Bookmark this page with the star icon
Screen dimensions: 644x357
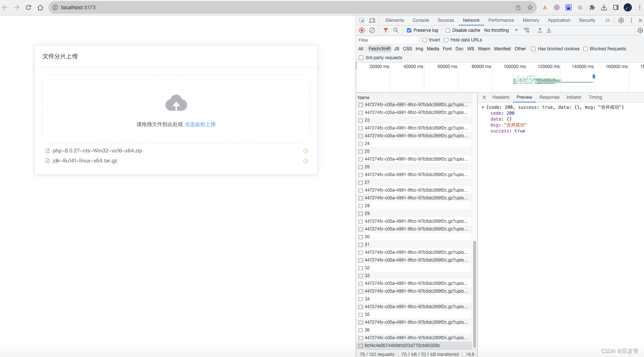pyautogui.click(x=530, y=7)
